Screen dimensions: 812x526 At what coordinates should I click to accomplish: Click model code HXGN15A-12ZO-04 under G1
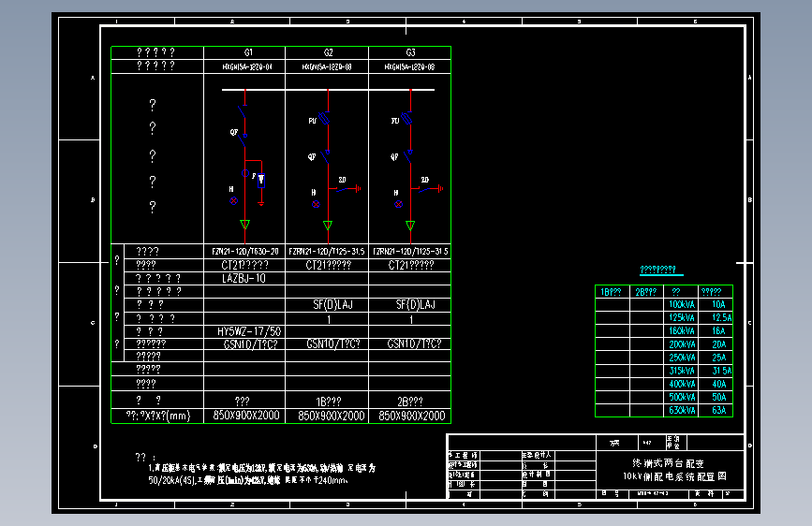coord(247,66)
